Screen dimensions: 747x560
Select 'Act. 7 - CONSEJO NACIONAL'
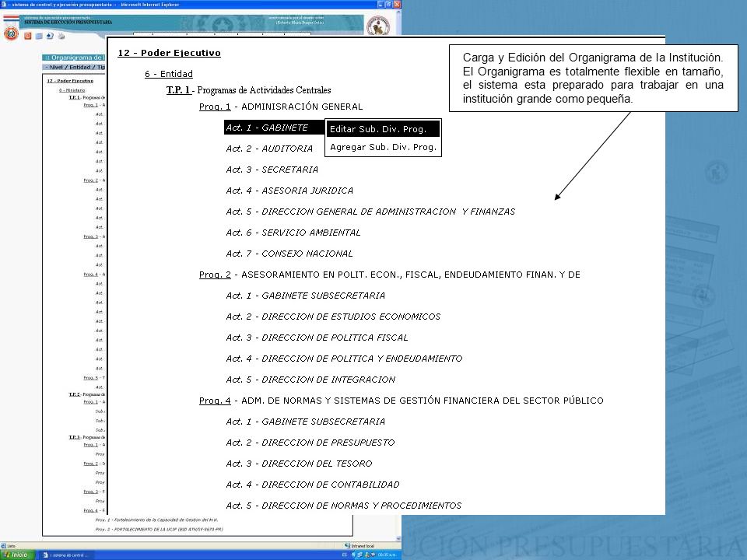[289, 254]
